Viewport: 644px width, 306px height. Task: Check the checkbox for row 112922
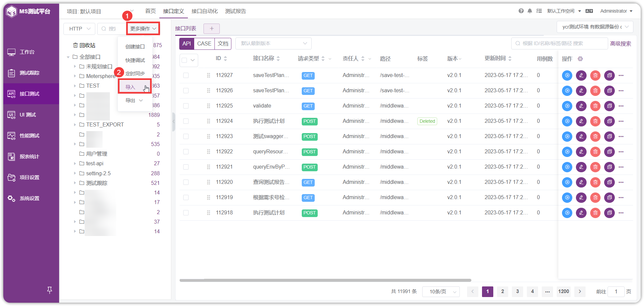click(186, 152)
